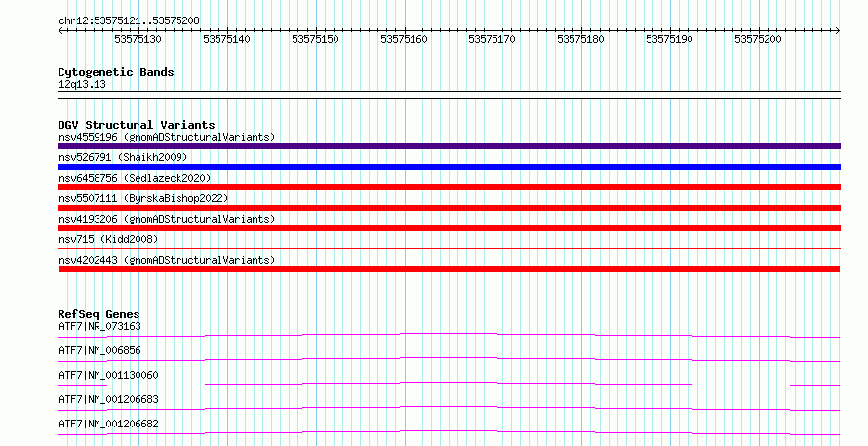
Task: Click the magenta ATF7|NM_001206683 gene line
Action: point(449,408)
